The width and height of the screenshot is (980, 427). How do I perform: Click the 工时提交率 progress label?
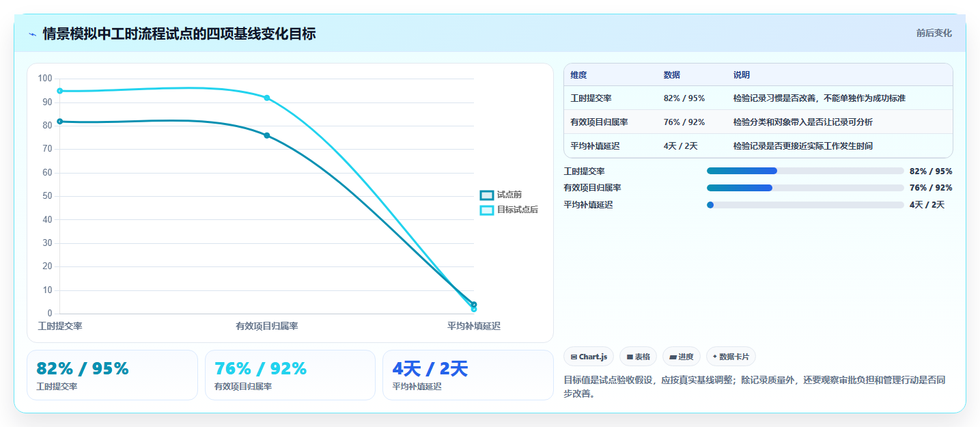[585, 171]
